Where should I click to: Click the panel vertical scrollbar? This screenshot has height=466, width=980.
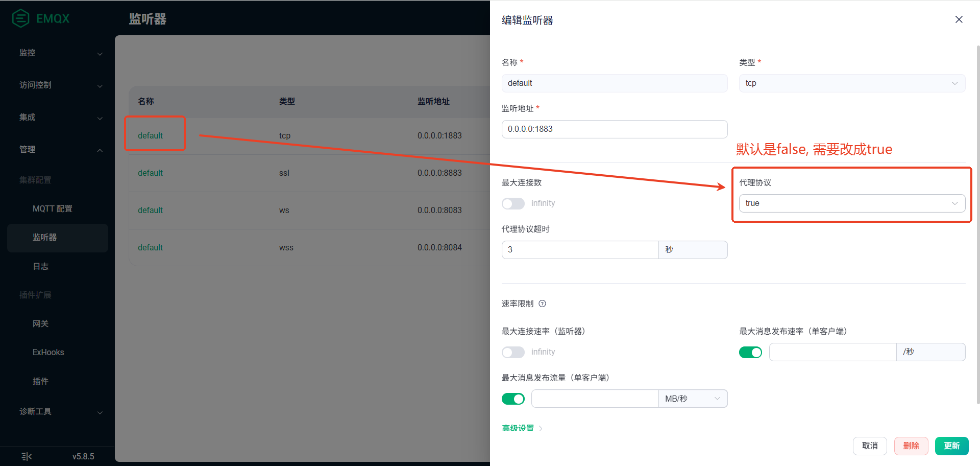(978, 225)
